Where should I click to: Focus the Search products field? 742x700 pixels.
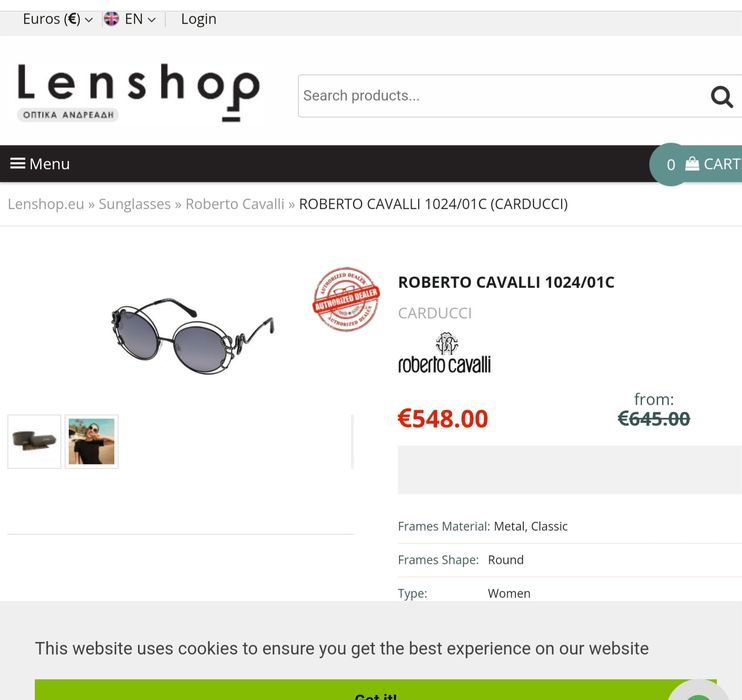pos(504,96)
